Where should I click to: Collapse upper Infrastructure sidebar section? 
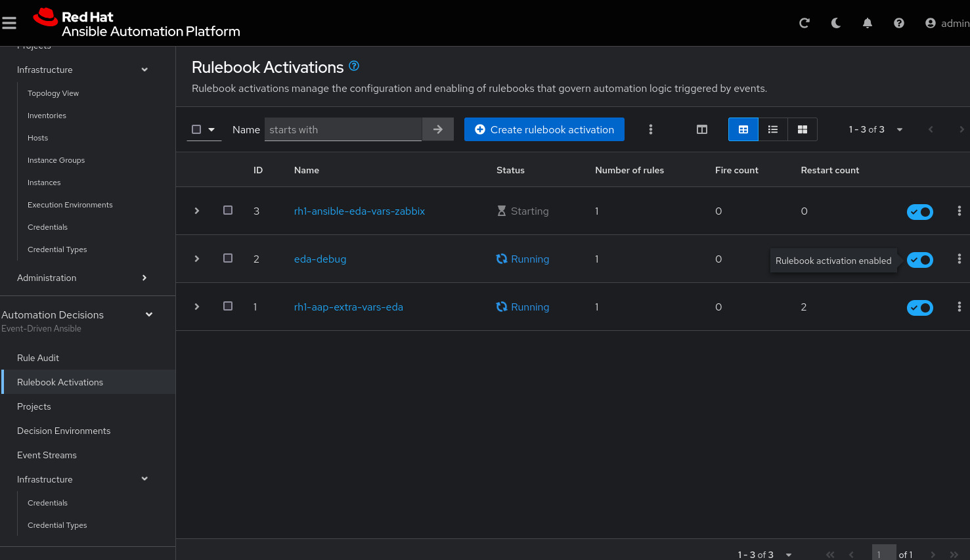[83, 70]
